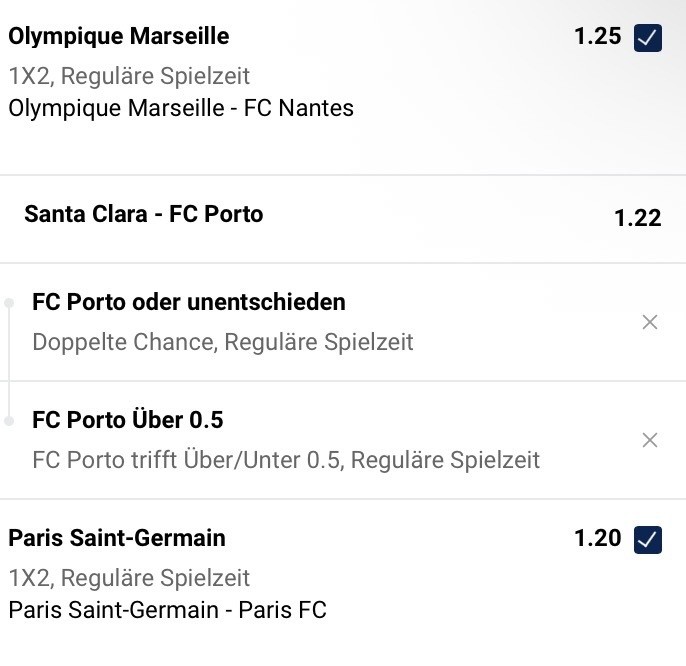Screen dimensions: 686x666
Task: Click the bullet beside "FC Porto oder unentschieden"
Action: (9, 303)
